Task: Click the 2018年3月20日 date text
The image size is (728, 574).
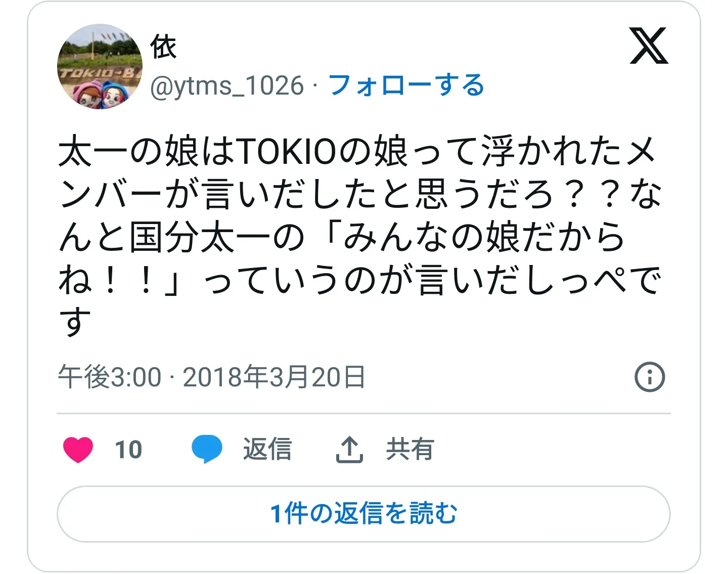Action: [x=274, y=377]
